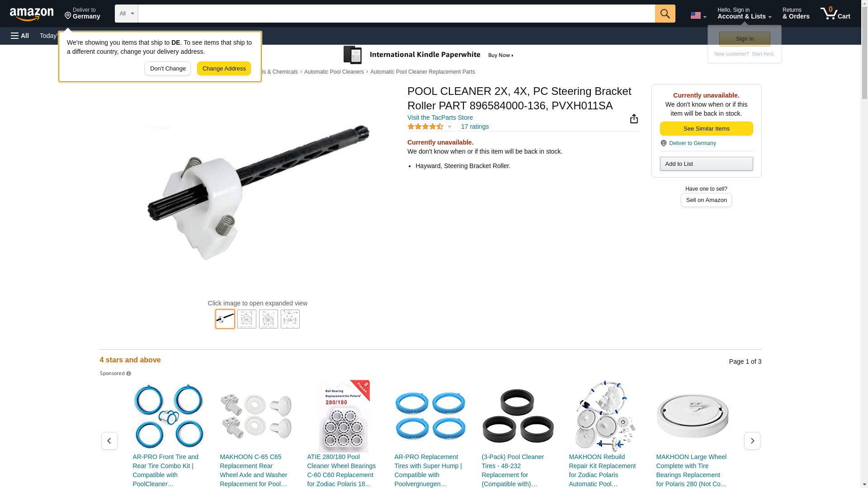
Task: Click the Change Address button
Action: pos(224,69)
